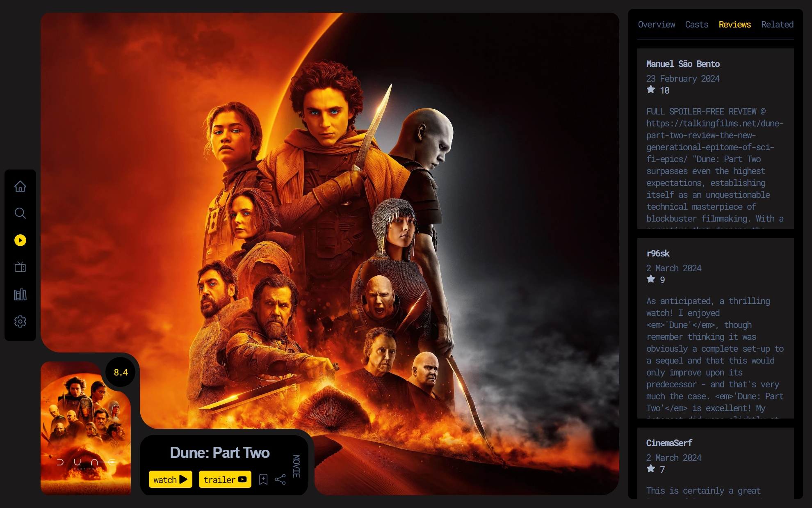Open the Related tab
The image size is (812, 508).
[777, 25]
